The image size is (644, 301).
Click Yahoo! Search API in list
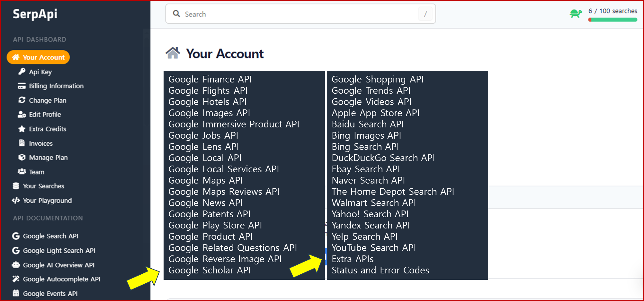coord(370,214)
